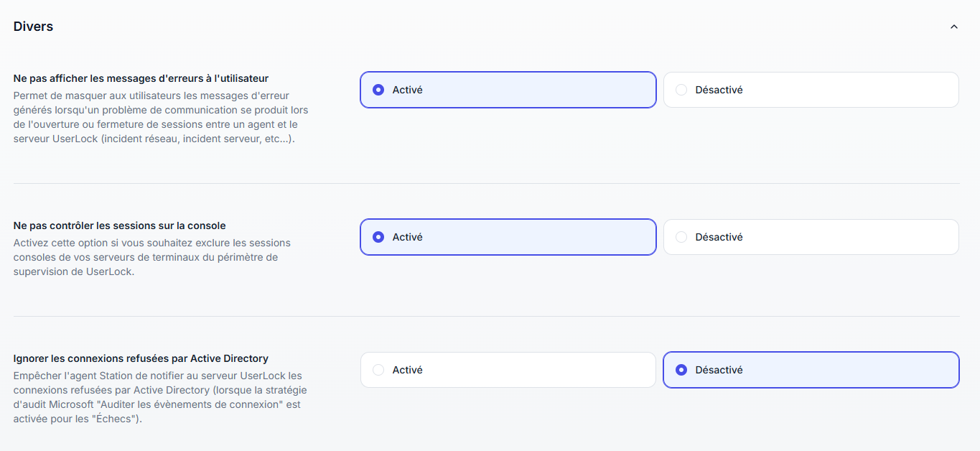The width and height of the screenshot is (980, 451).
Task: Click the "Activé" label text for Active Directory option
Action: 407,370
